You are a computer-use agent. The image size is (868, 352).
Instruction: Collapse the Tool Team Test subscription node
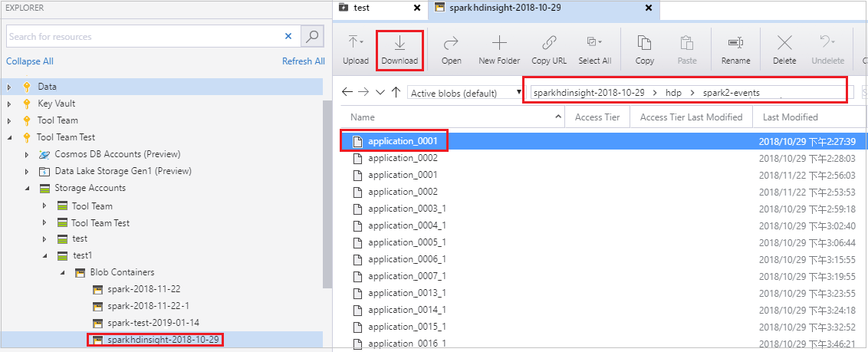9,137
